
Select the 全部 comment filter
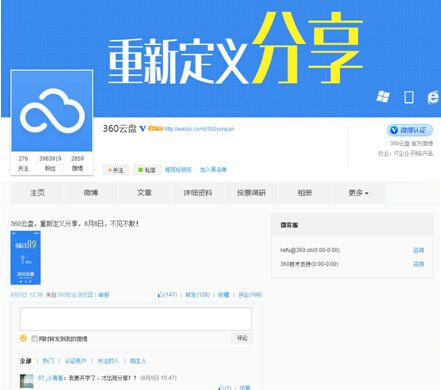(x=26, y=361)
